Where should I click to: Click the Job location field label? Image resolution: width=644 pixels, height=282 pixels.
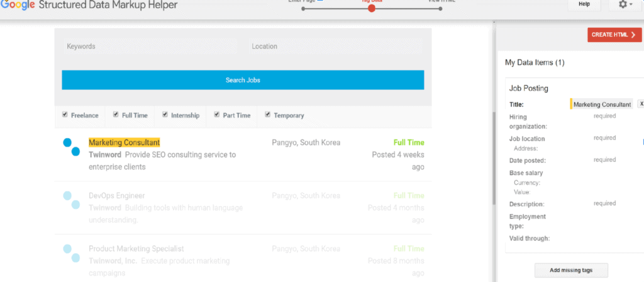click(x=527, y=139)
